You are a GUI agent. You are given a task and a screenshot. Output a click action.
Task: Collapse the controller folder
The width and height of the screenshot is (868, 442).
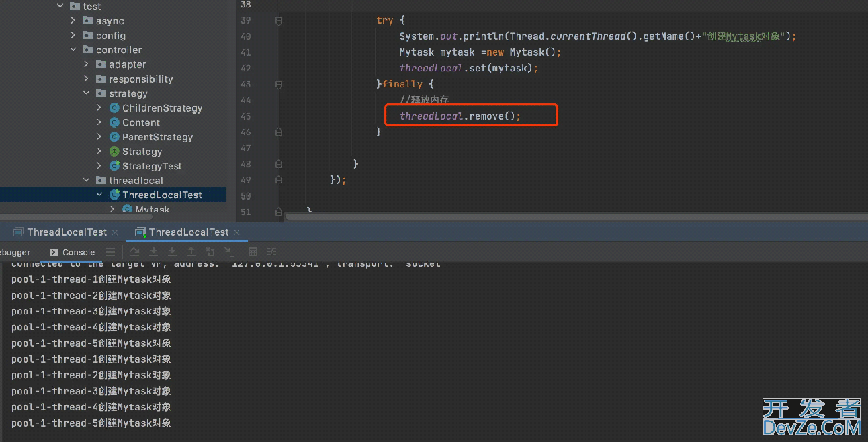[73, 50]
